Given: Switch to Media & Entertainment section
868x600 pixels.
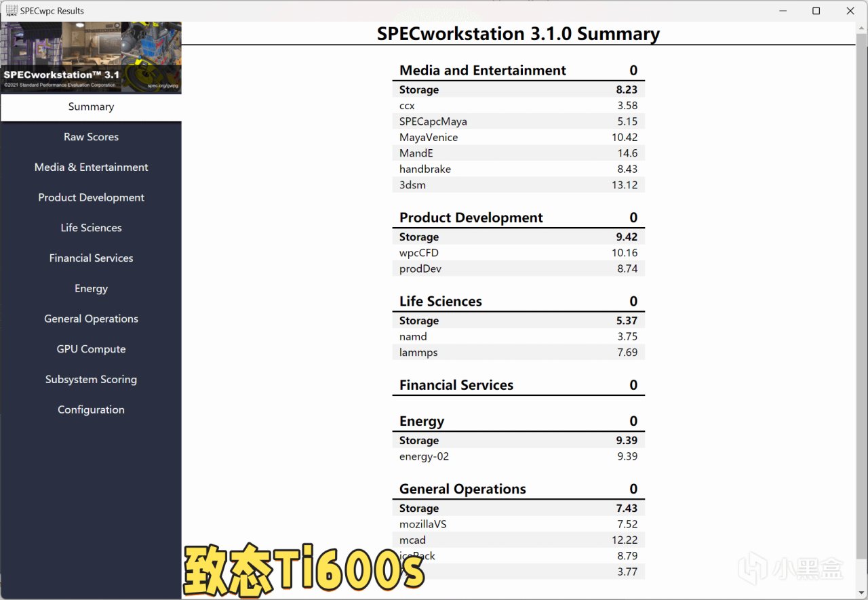Looking at the screenshot, I should pyautogui.click(x=91, y=167).
